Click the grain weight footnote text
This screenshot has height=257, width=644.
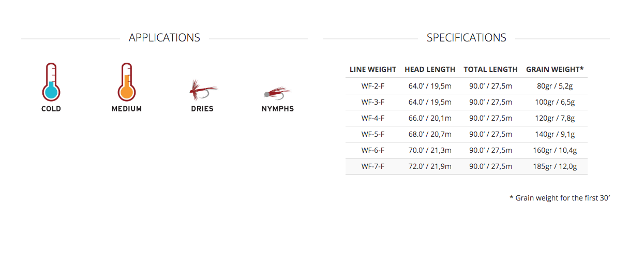(560, 198)
